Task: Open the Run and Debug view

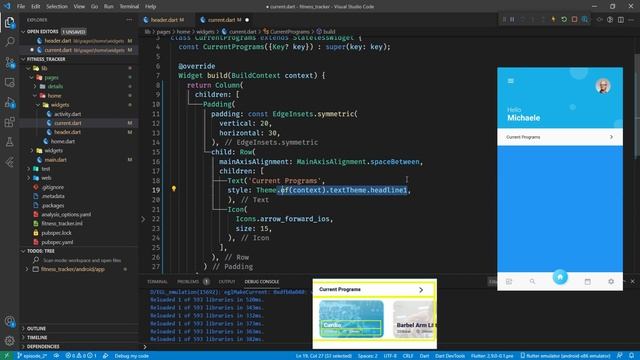Action: [x=9, y=102]
